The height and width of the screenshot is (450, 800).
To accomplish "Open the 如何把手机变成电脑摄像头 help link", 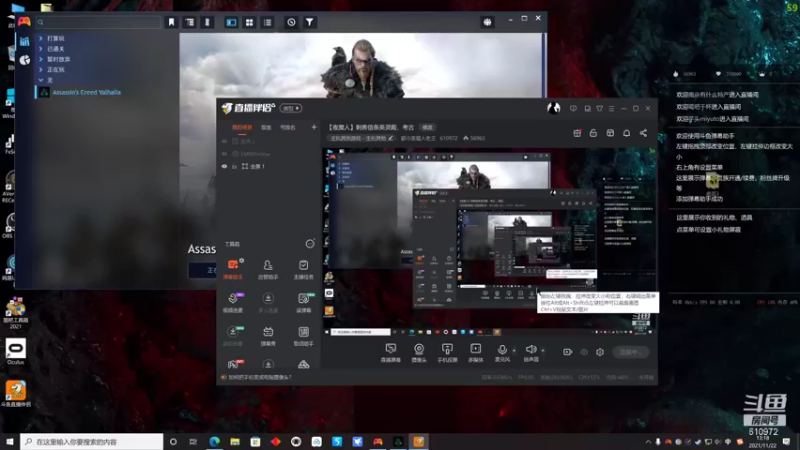I will click(260, 378).
